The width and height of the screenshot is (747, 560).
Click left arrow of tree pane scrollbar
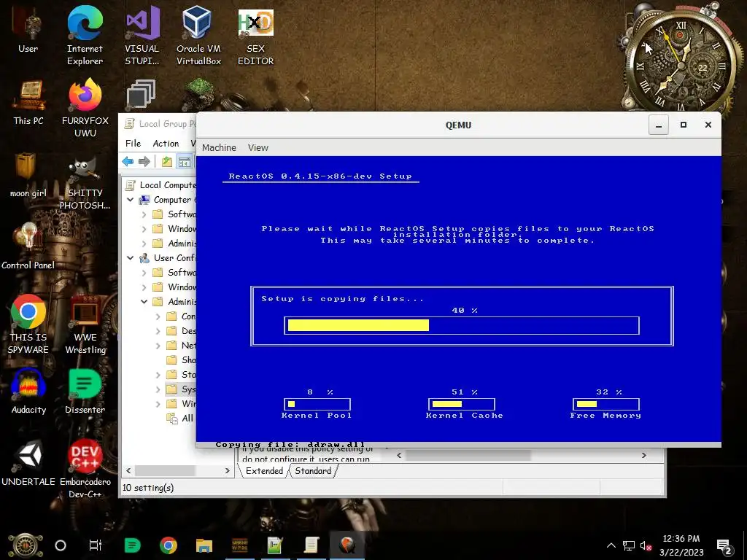(x=128, y=470)
